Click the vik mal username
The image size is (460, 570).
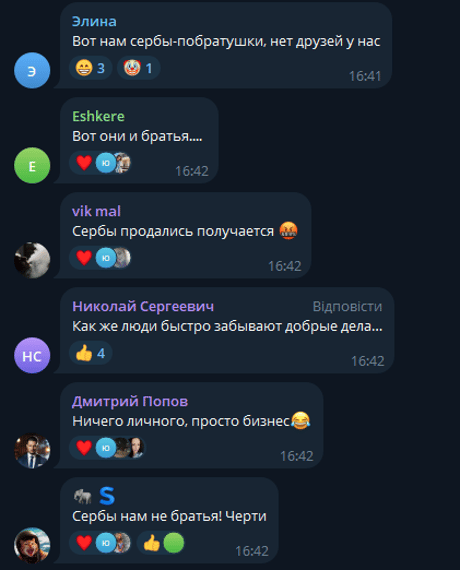(96, 211)
